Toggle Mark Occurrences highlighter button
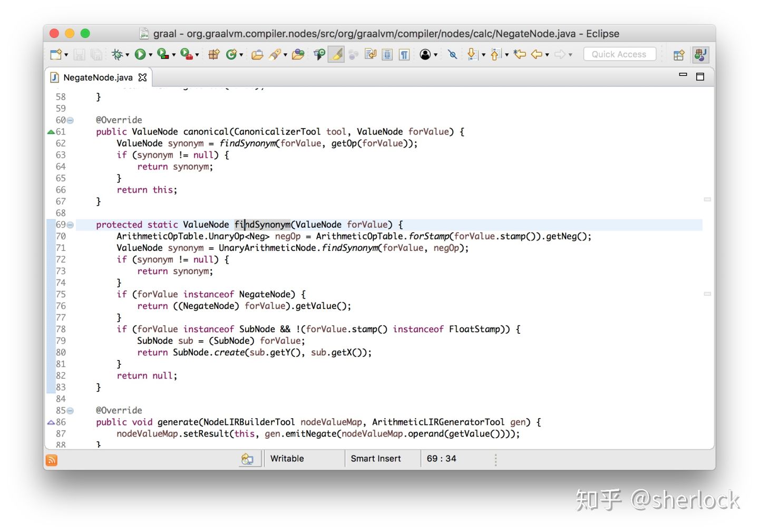759x532 pixels. (x=336, y=54)
